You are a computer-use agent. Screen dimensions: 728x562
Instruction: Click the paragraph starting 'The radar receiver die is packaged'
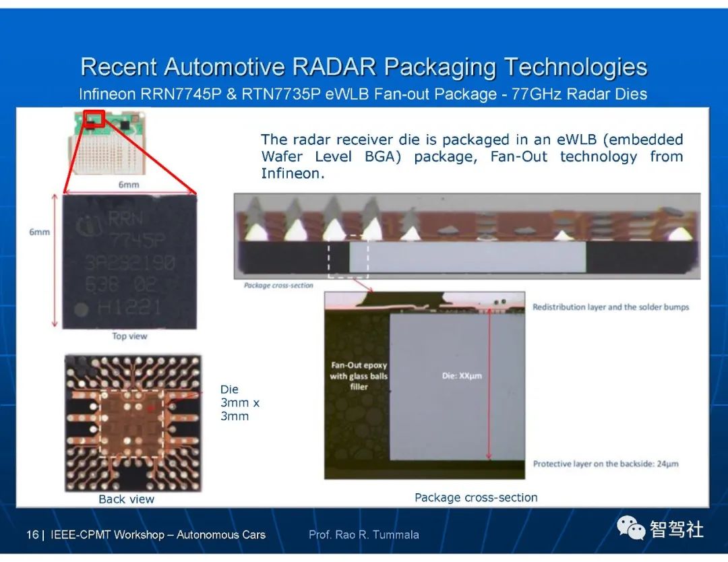coord(472,156)
